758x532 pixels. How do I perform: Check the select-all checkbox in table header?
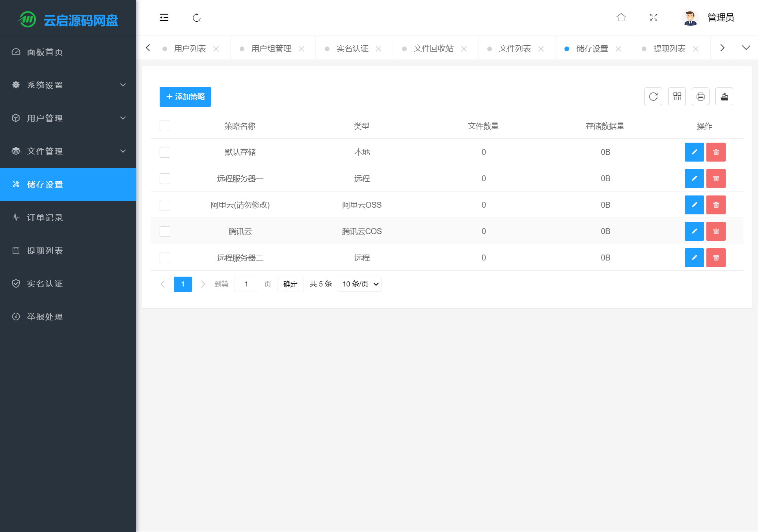[x=165, y=126]
